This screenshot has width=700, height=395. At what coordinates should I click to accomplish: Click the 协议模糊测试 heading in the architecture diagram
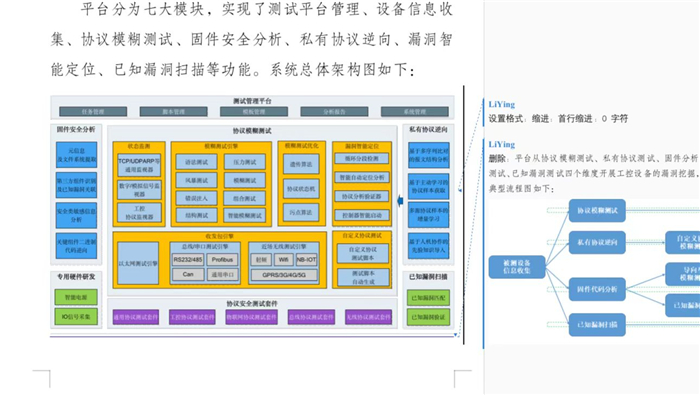click(252, 131)
